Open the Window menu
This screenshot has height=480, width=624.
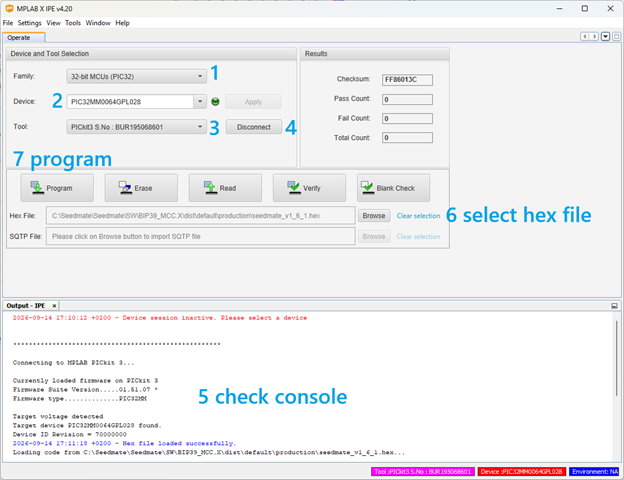tap(98, 23)
